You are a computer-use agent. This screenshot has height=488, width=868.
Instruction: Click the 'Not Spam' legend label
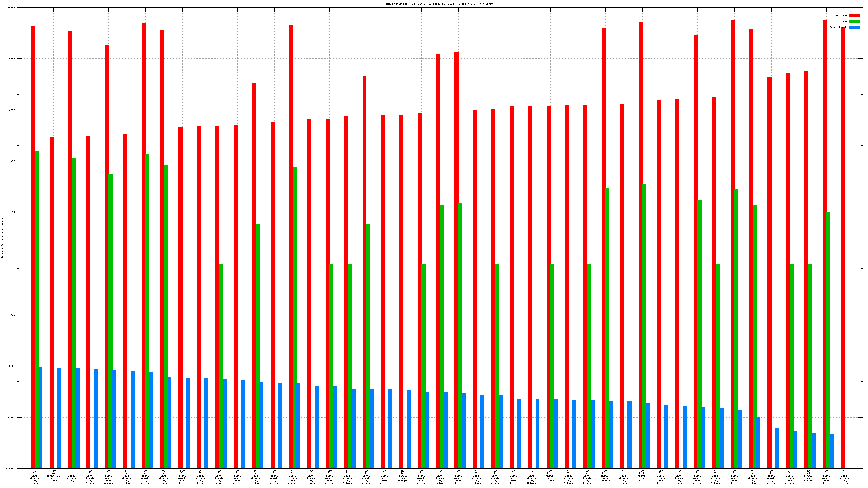pos(841,15)
